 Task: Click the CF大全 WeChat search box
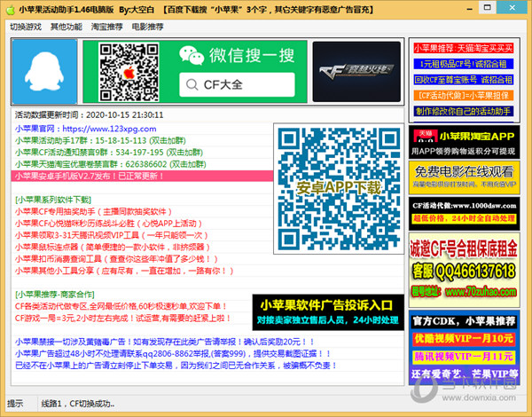(x=237, y=84)
